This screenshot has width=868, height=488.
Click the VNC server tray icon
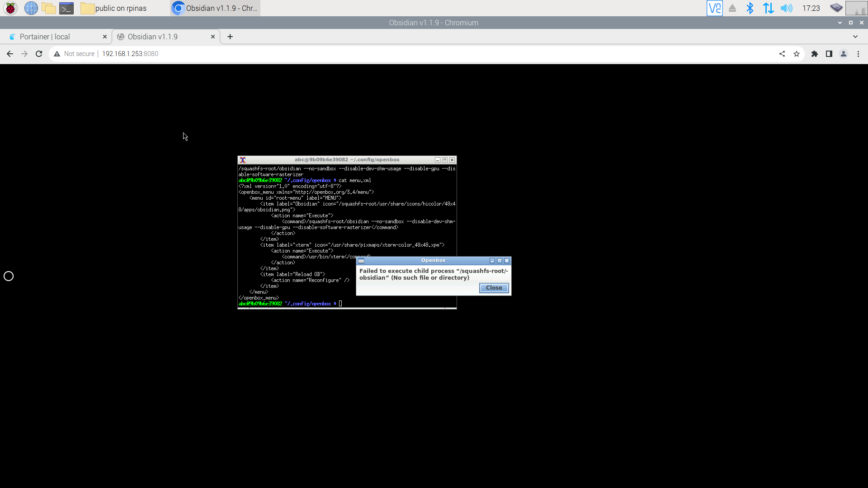click(x=714, y=8)
